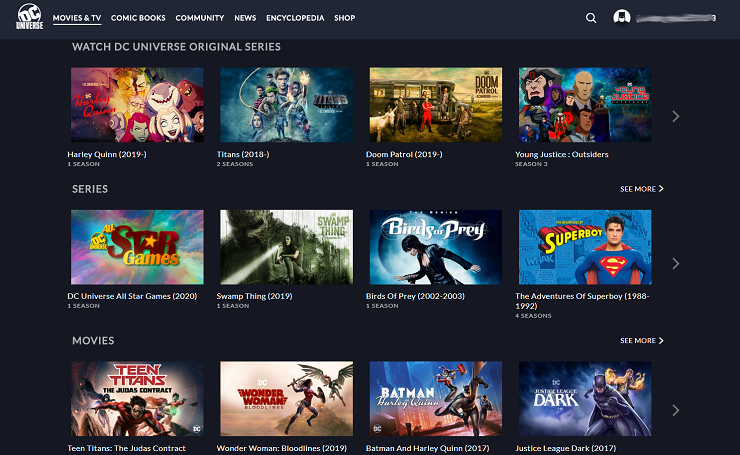The height and width of the screenshot is (455, 740).
Task: Click Harley Quinn (2019-) title
Action: (107, 154)
